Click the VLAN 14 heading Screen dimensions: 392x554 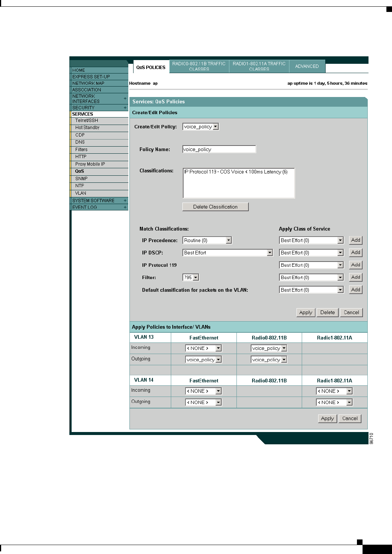[x=144, y=380]
